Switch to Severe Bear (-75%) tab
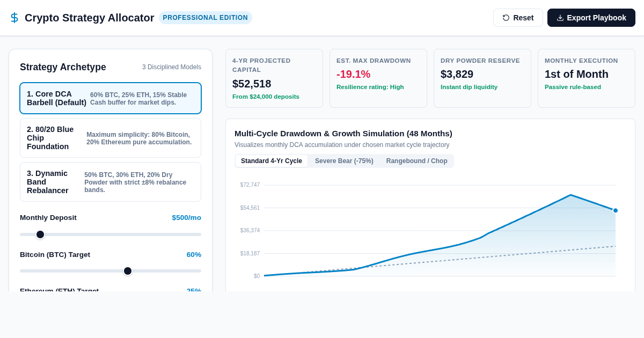The image size is (644, 338). pos(344,161)
